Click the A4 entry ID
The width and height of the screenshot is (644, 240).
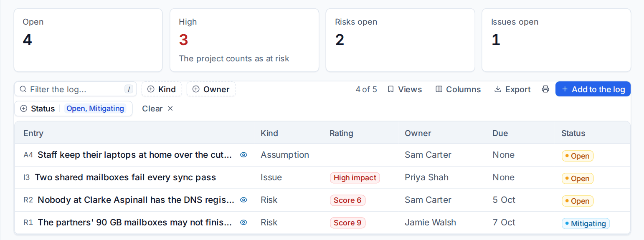[x=28, y=155]
